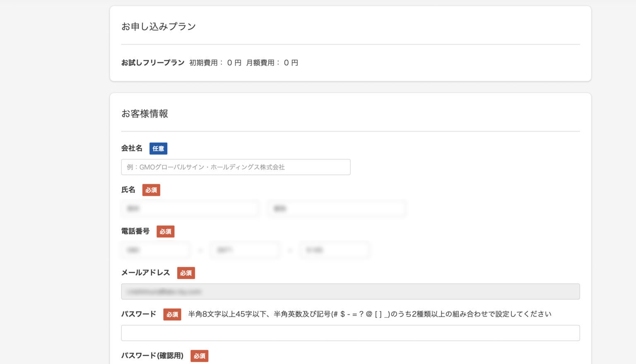Click the 必須 badge right of パスワード label
The image size is (636, 364).
[172, 314]
